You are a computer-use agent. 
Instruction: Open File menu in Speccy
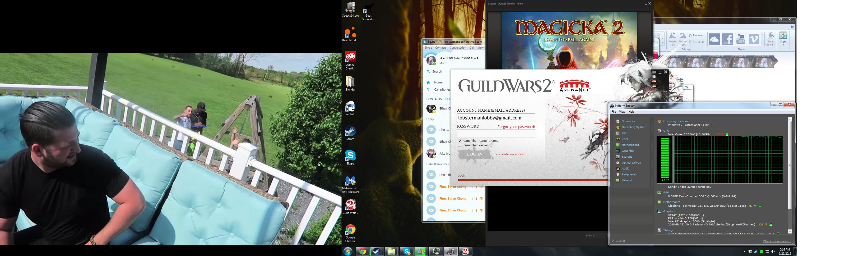614,112
